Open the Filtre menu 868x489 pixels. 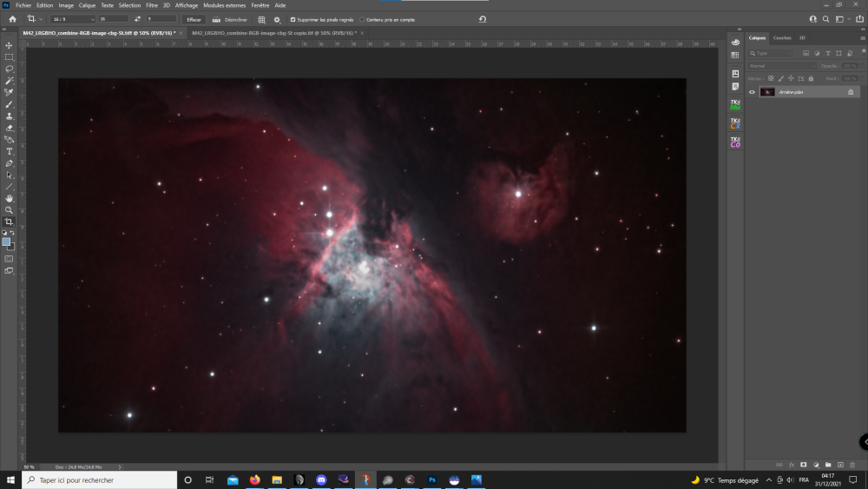pos(152,5)
